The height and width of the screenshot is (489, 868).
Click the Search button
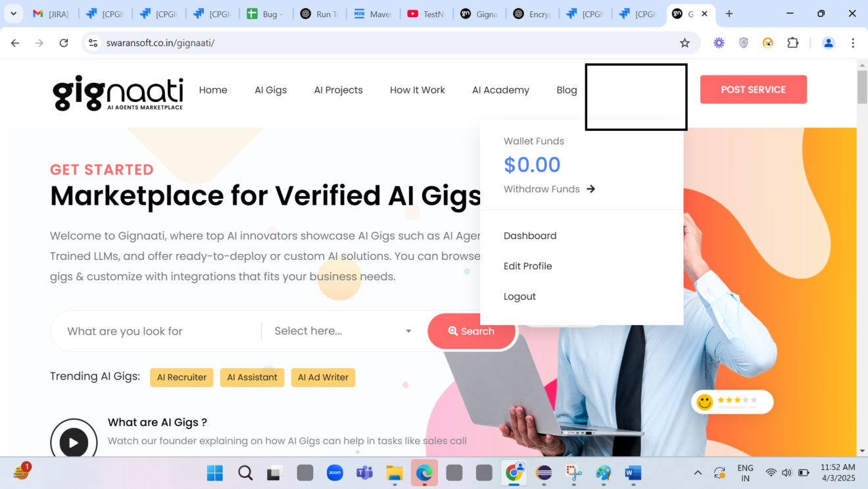471,331
